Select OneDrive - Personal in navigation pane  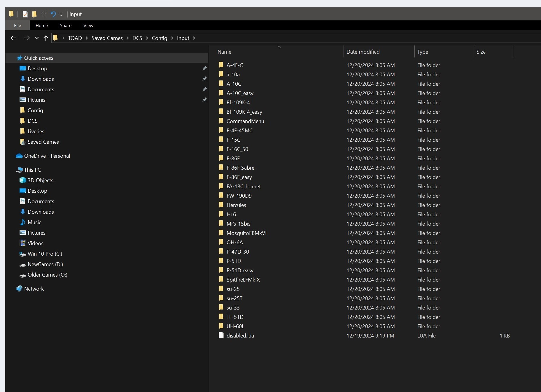click(x=47, y=156)
